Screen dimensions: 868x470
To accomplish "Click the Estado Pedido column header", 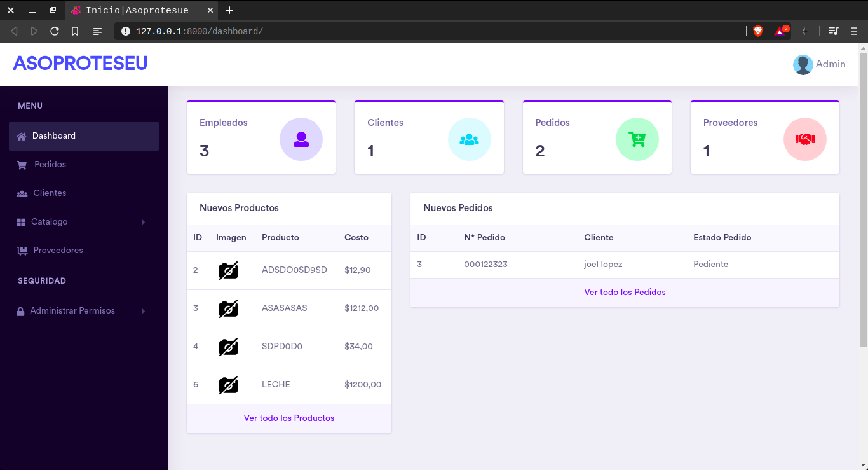I will [x=722, y=238].
